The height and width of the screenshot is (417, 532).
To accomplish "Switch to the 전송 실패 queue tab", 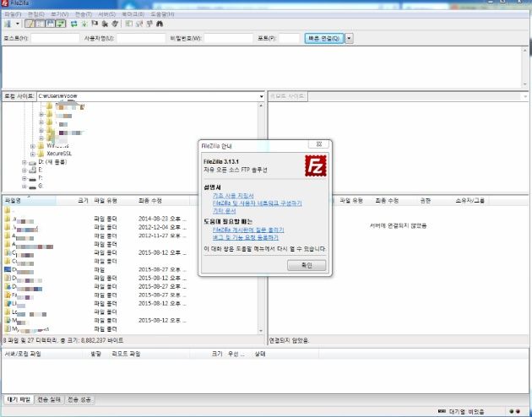I will tap(49, 400).
